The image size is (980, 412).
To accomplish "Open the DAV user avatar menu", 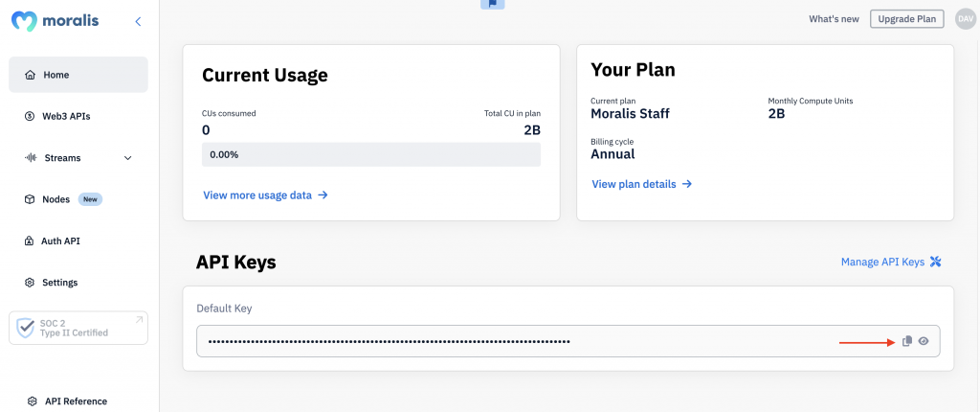I will (966, 19).
